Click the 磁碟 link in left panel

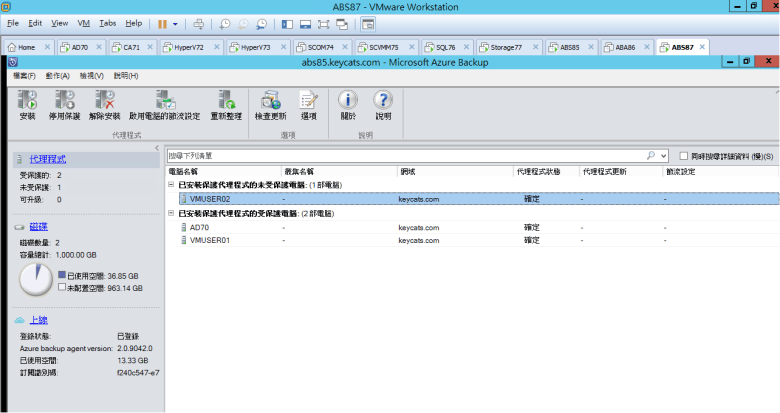38,227
